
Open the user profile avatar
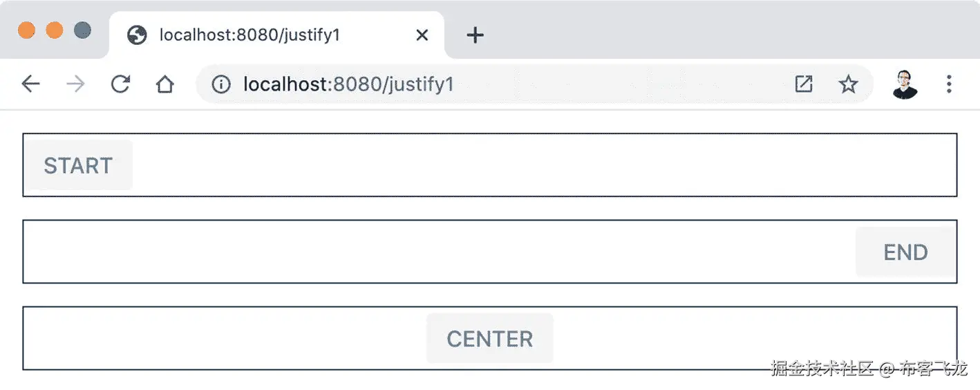pos(905,84)
